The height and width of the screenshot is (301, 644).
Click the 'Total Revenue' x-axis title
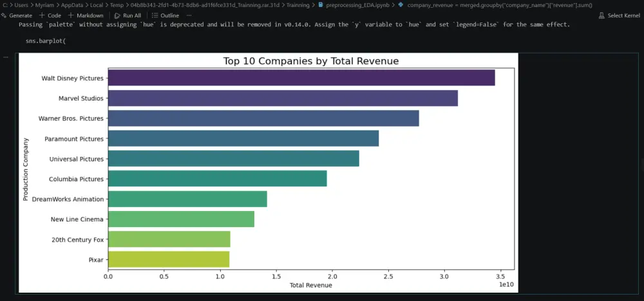coord(311,286)
